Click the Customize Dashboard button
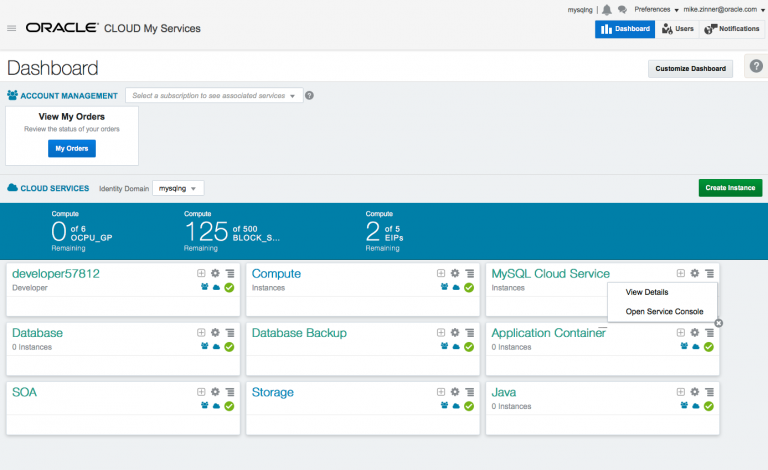Viewport: 768px width, 470px height. [x=691, y=69]
